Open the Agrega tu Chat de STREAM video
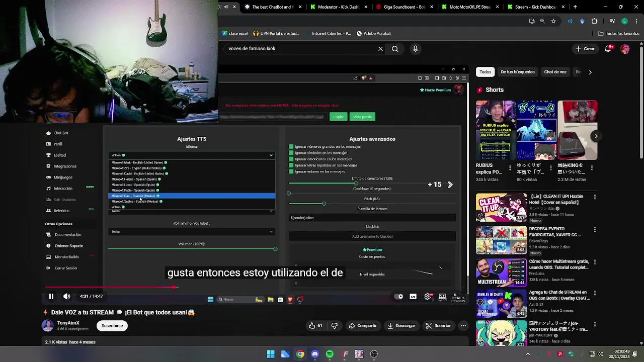Screen dimensions: 644x362 click(x=501, y=303)
